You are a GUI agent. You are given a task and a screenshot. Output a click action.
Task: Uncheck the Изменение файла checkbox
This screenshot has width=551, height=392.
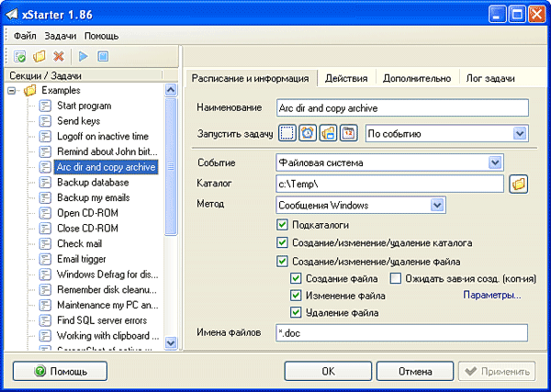point(296,296)
